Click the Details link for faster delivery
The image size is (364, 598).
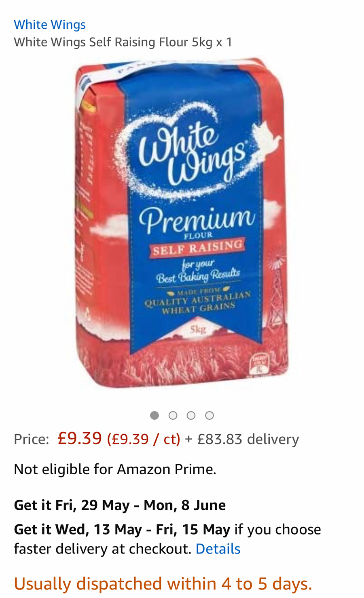218,549
